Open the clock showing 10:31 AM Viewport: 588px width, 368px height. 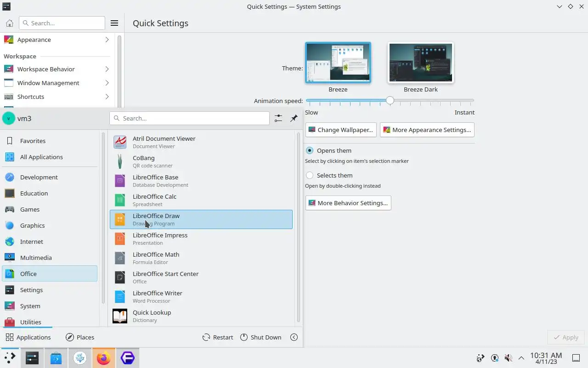pyautogui.click(x=546, y=358)
